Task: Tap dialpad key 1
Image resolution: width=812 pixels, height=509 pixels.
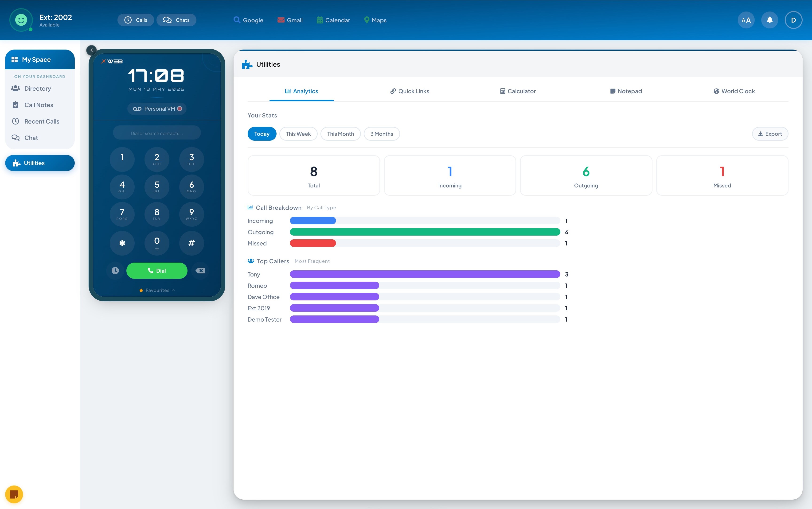Action: click(122, 159)
